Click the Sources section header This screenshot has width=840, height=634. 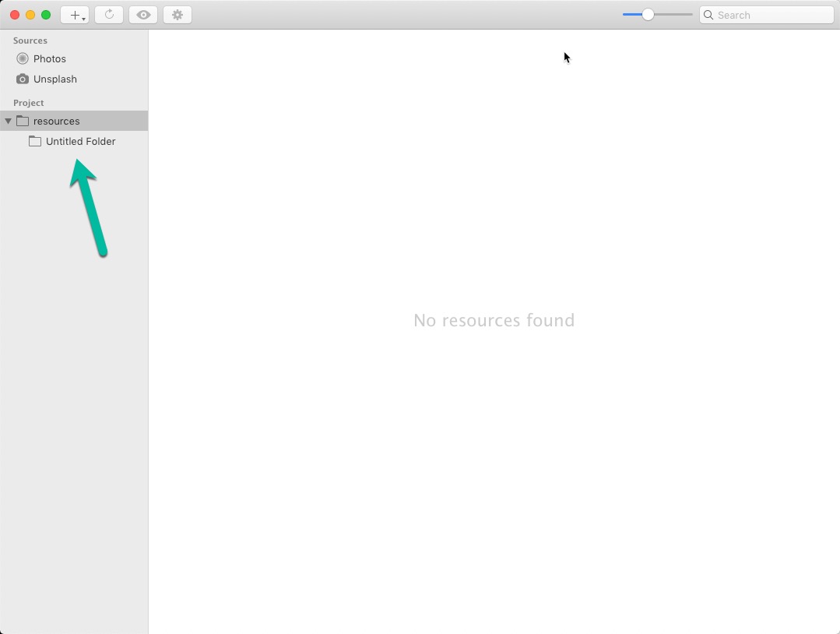tap(30, 41)
